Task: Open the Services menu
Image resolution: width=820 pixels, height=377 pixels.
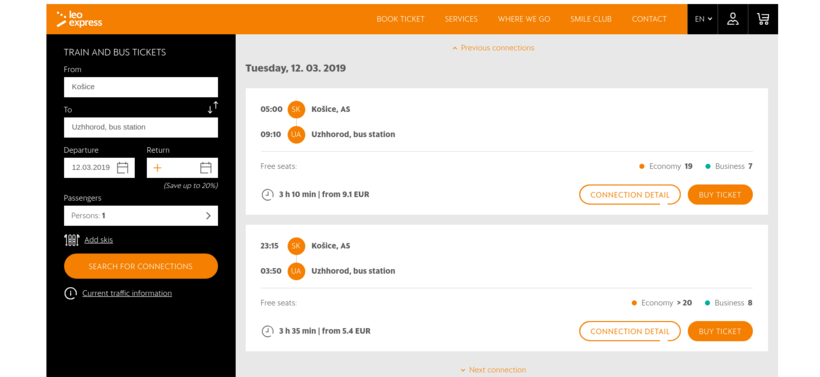Action: (x=461, y=19)
